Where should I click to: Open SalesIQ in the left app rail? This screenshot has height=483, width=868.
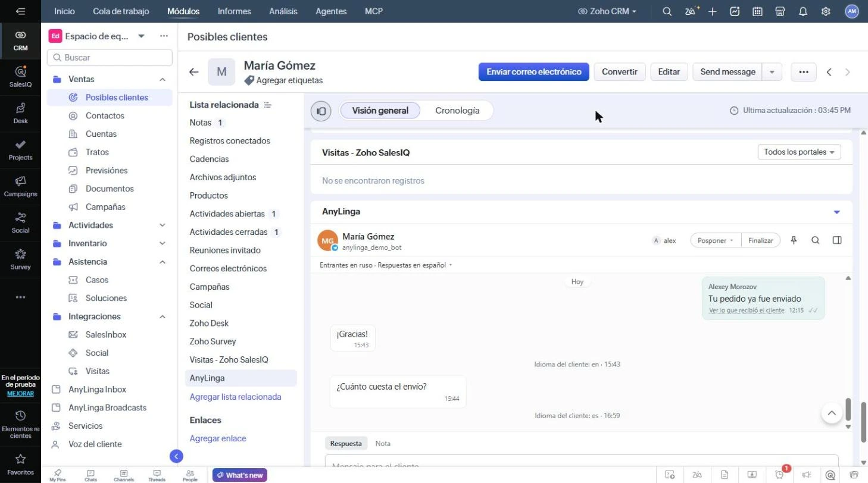(x=20, y=76)
